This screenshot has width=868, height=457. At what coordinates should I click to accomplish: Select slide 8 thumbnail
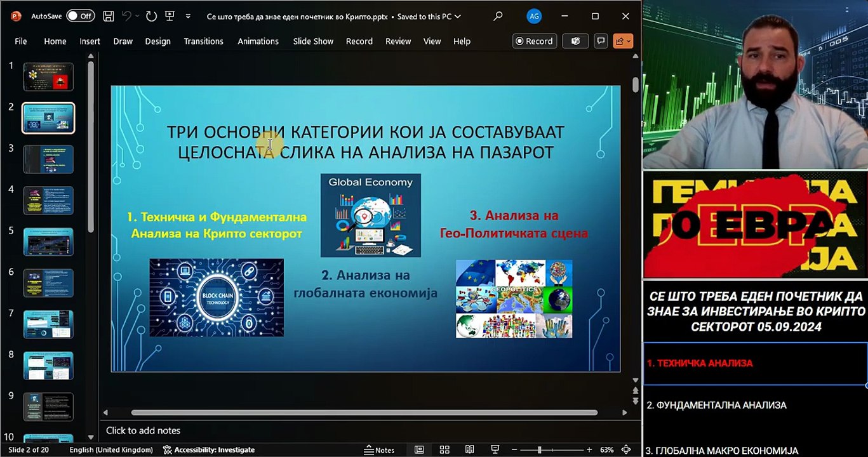click(48, 366)
